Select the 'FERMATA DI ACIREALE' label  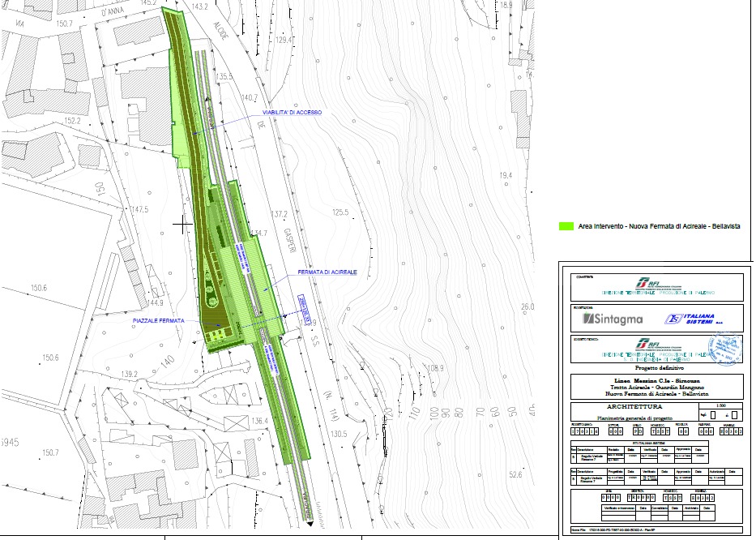pos(327,272)
